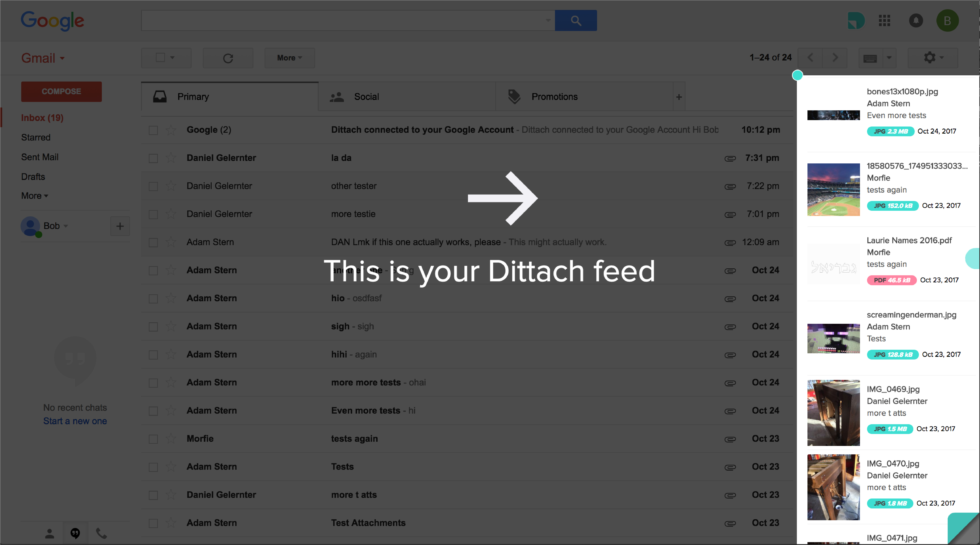
Task: Check the 'sigh' message checkbox
Action: 153,327
